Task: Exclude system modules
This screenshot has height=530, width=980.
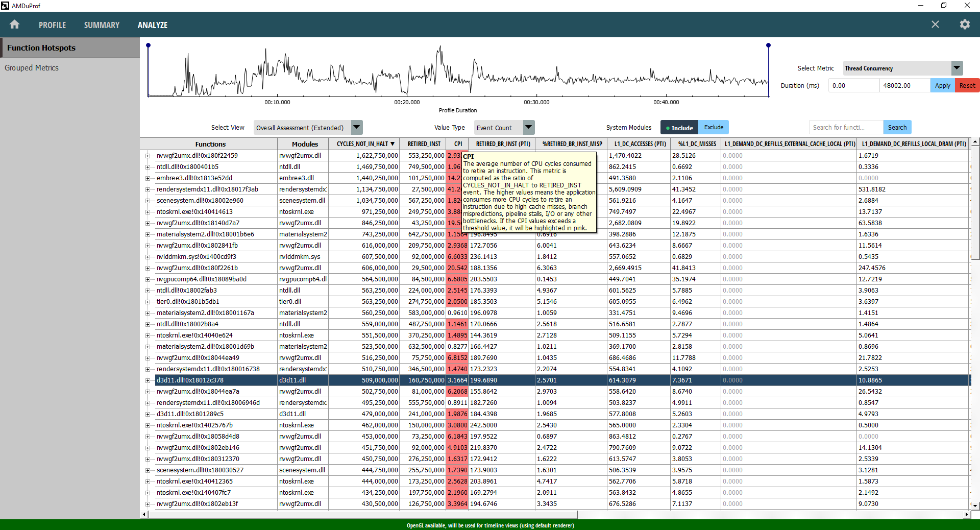Action: 714,127
